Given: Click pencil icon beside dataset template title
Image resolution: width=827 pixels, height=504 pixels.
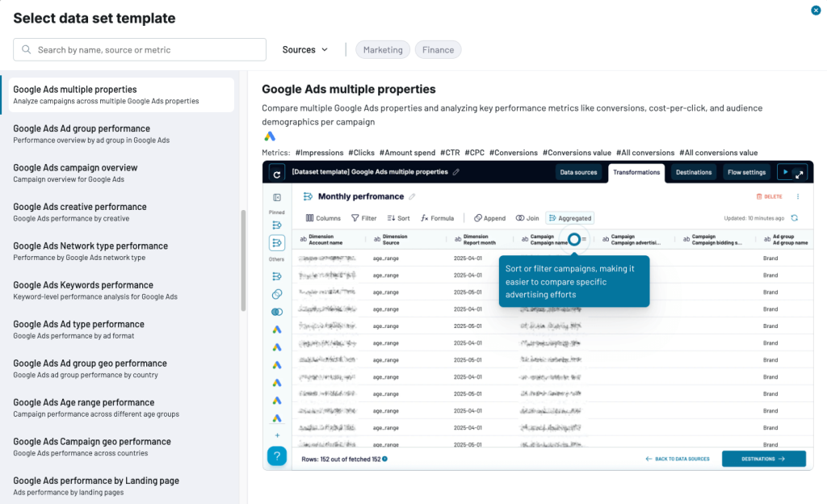Looking at the screenshot, I should tap(455, 172).
